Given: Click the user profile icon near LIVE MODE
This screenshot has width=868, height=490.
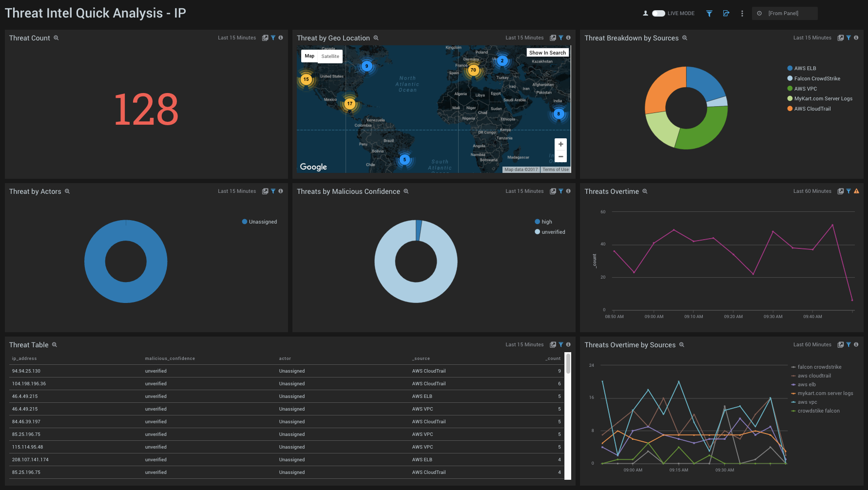Looking at the screenshot, I should click(x=645, y=13).
